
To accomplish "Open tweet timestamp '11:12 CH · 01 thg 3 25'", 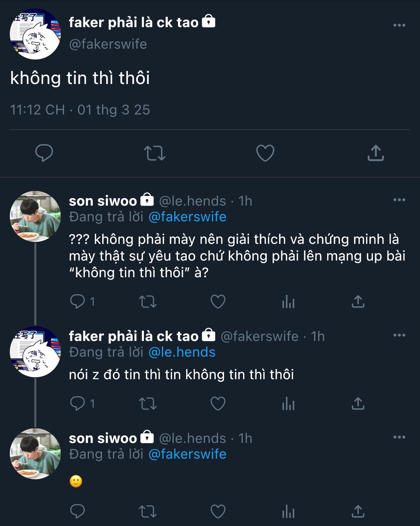I will (x=80, y=110).
